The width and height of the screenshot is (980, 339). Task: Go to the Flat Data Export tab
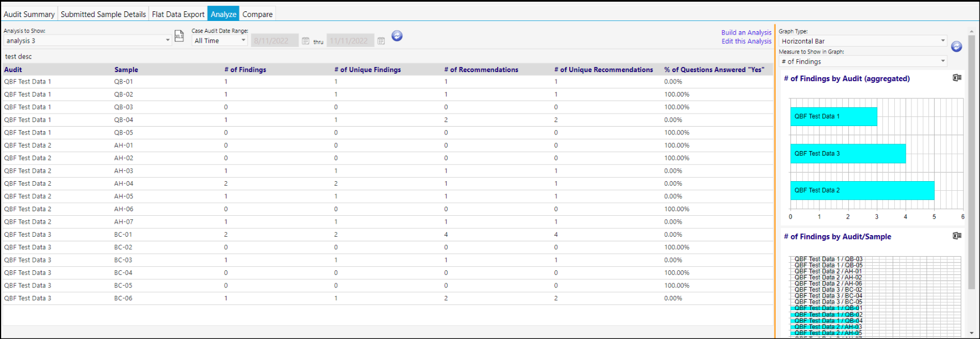point(178,14)
